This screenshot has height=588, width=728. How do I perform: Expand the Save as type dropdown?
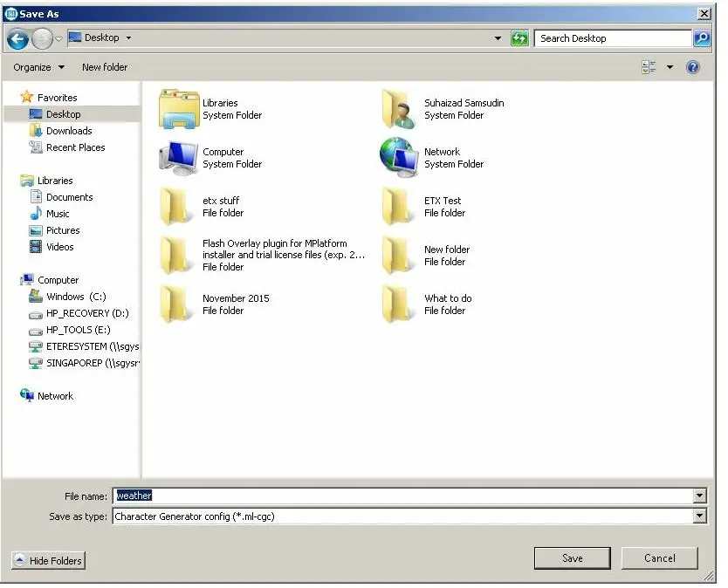click(699, 516)
